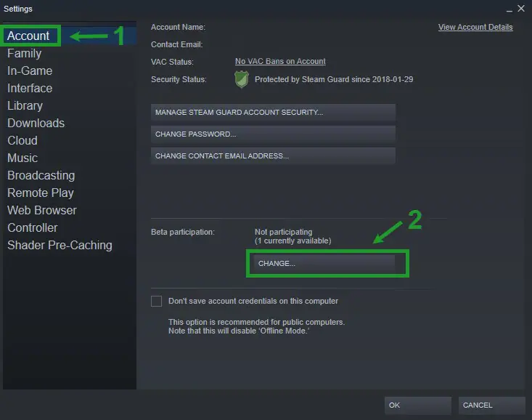Click the 'Security Status:' label

179,79
